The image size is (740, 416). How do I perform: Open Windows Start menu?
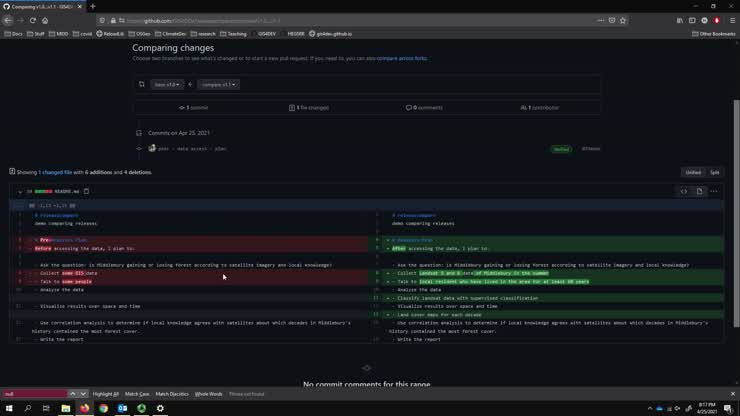point(9,408)
